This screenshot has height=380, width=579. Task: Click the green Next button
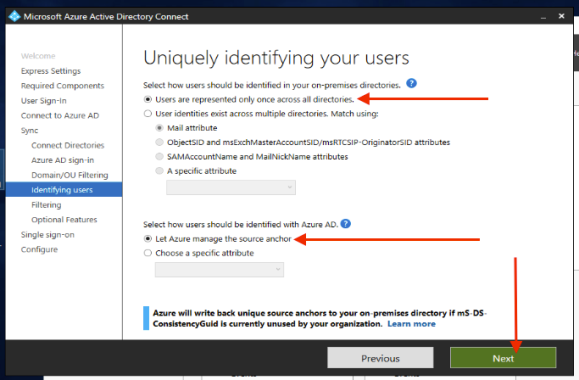tap(503, 358)
